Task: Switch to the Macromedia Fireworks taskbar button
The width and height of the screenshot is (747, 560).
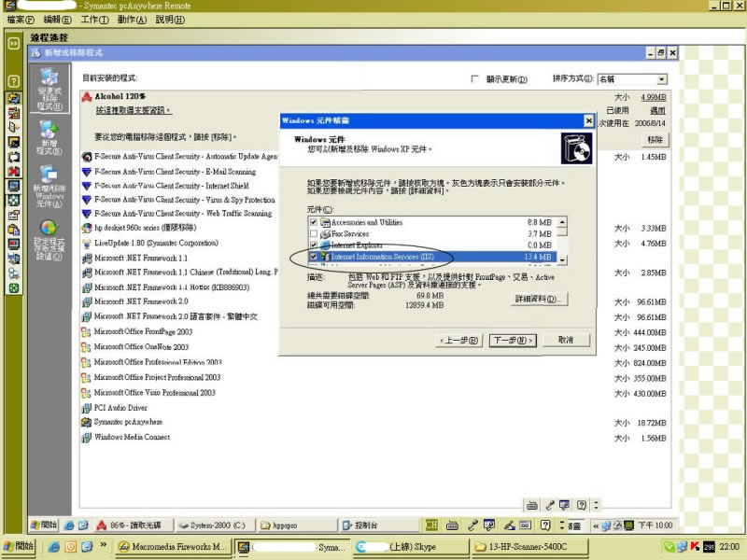Action: pos(173,547)
